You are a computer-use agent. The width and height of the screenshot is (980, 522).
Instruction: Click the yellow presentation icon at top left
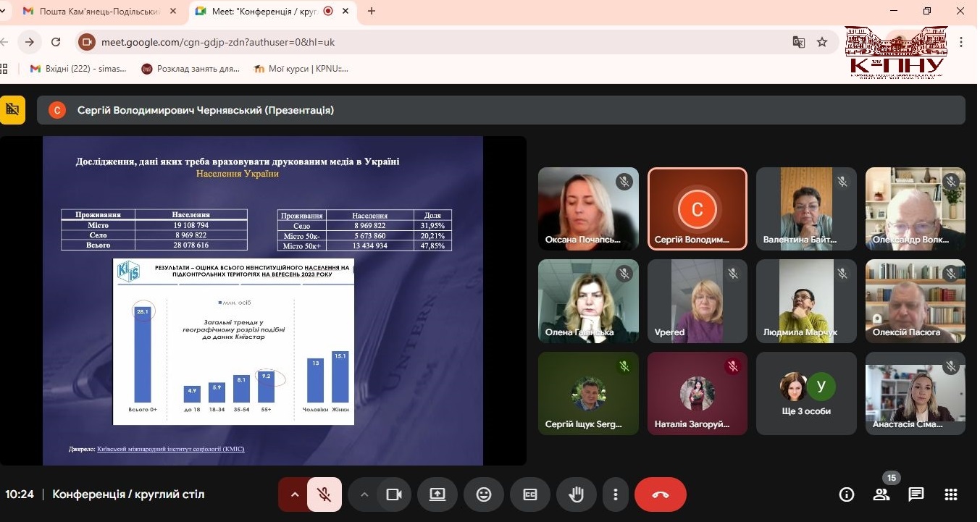[x=12, y=109]
